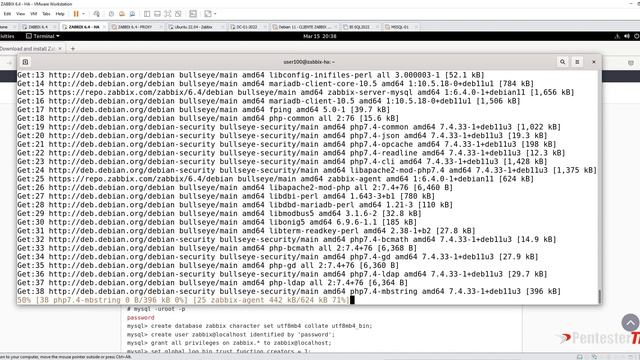Toggle the VMware library sidebar
This screenshot has height=360, width=640.
[x=147, y=13]
